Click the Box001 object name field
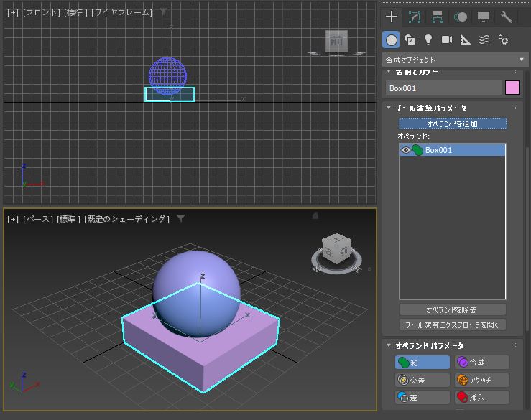This screenshot has width=531, height=420. tap(443, 88)
